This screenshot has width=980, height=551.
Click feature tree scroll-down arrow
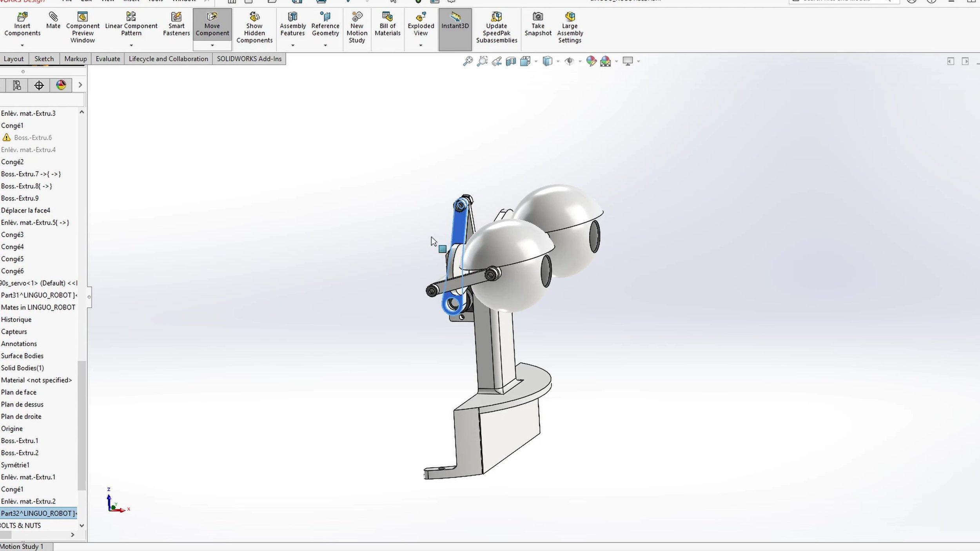click(x=82, y=526)
